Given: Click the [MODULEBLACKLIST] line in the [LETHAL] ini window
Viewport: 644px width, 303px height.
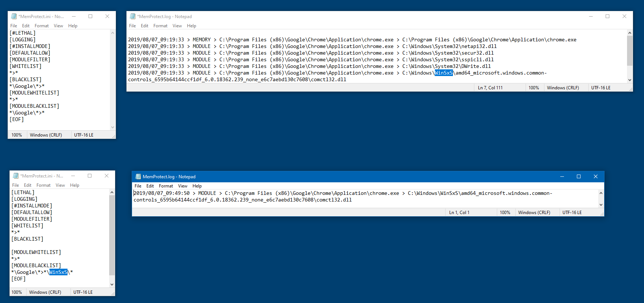Looking at the screenshot, I should (x=36, y=265).
